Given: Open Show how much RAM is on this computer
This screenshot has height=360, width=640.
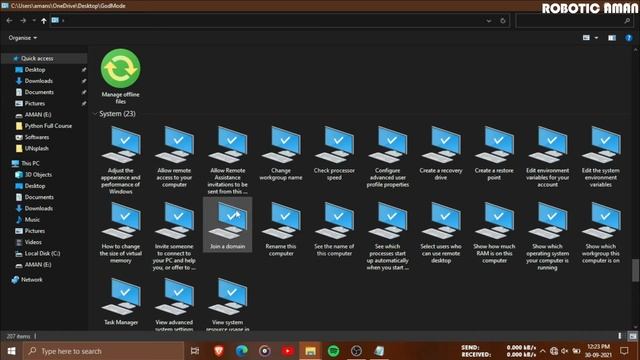Looking at the screenshot, I should click(x=494, y=233).
